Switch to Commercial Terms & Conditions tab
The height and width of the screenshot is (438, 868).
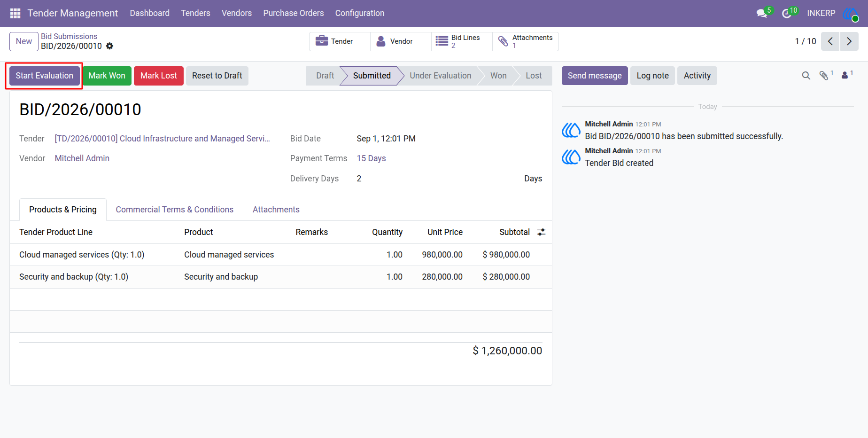click(x=175, y=210)
